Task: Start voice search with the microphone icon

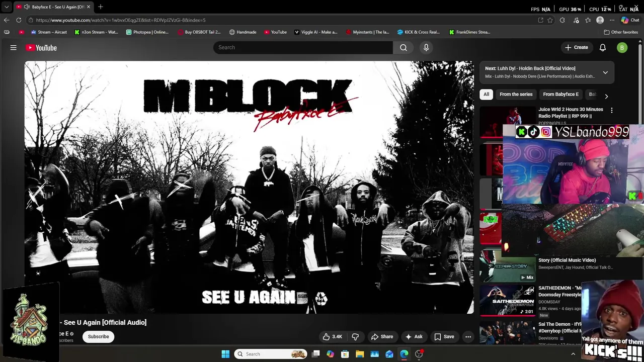Action: [x=426, y=47]
